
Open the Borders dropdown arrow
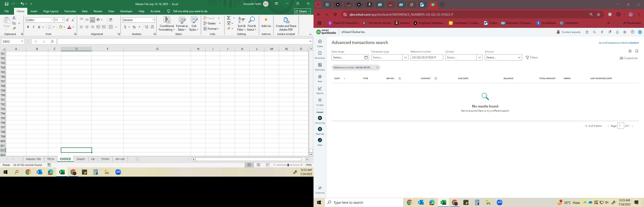point(54,27)
